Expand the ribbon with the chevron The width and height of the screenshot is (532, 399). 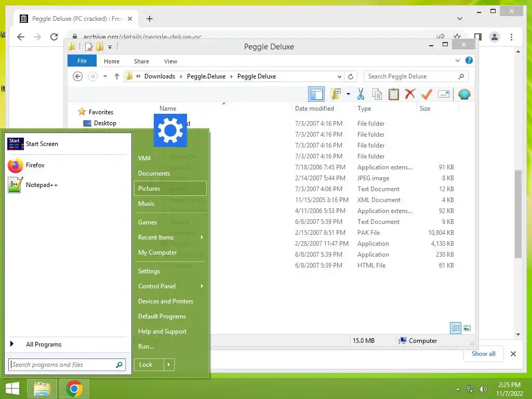(457, 60)
